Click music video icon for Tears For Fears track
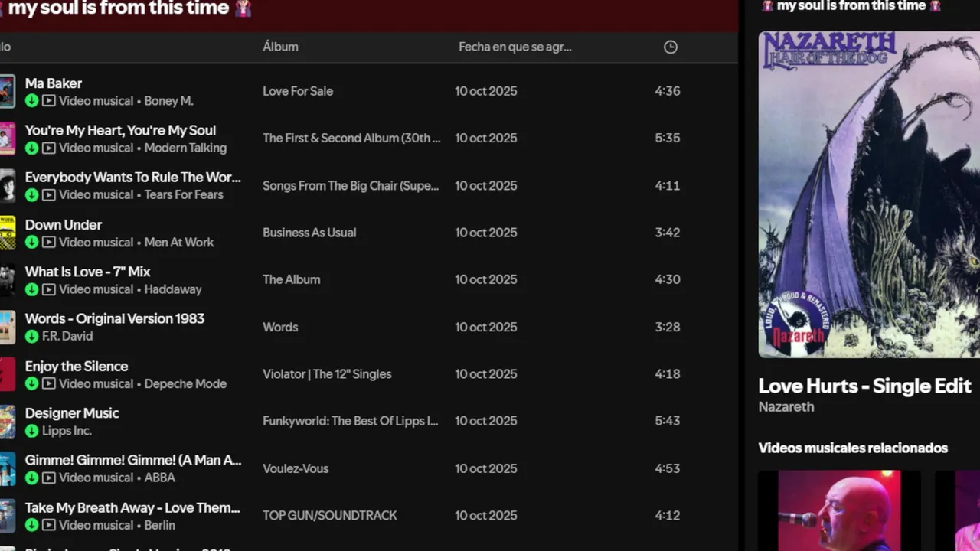The height and width of the screenshot is (551, 980). 49,194
